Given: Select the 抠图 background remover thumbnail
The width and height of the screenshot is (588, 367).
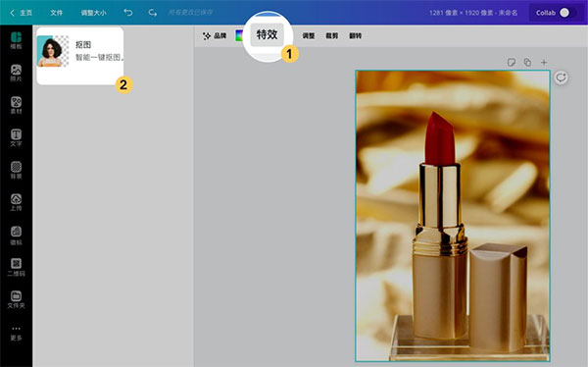Looking at the screenshot, I should click(53, 51).
